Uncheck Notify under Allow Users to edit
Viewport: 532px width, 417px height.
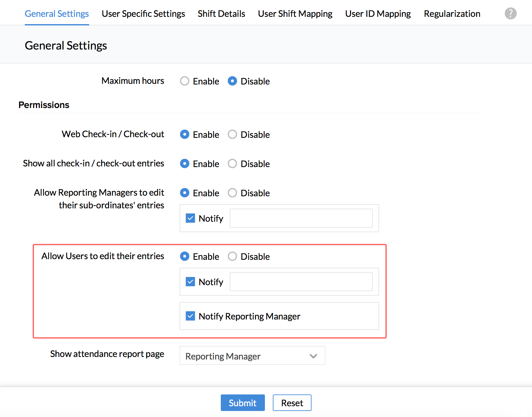tap(190, 282)
